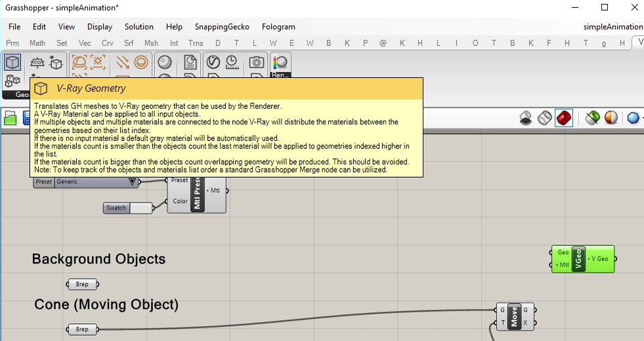The height and width of the screenshot is (341, 644).
Task: Toggle preview of selected objects only
Action: coord(592,118)
